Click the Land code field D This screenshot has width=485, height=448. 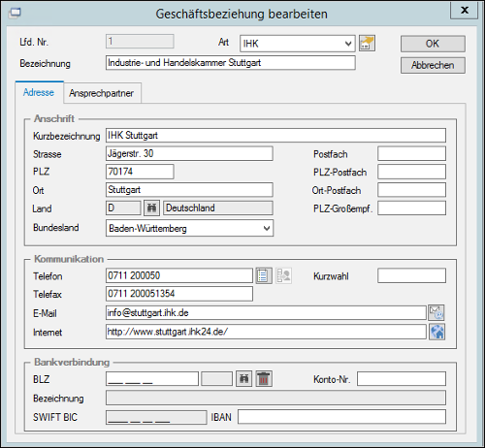click(123, 208)
